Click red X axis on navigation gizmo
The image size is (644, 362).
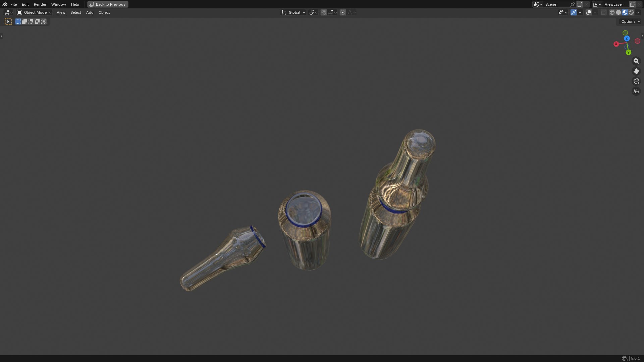click(x=616, y=44)
